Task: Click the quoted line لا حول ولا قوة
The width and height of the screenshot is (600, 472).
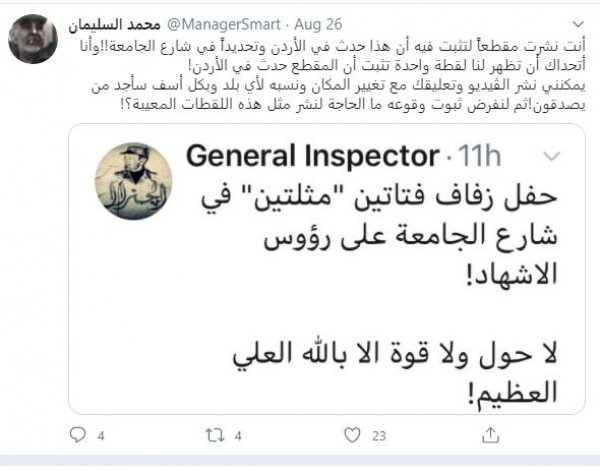Action: [395, 350]
